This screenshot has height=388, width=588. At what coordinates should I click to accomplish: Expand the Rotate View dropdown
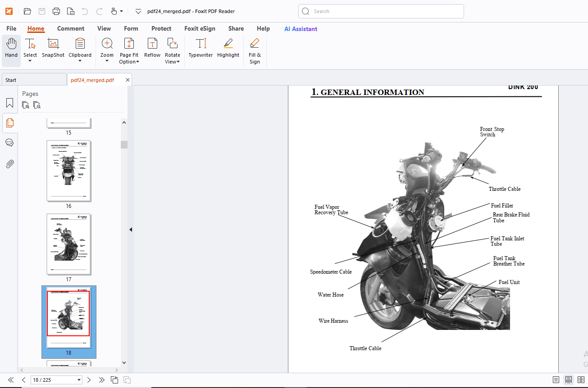172,51
